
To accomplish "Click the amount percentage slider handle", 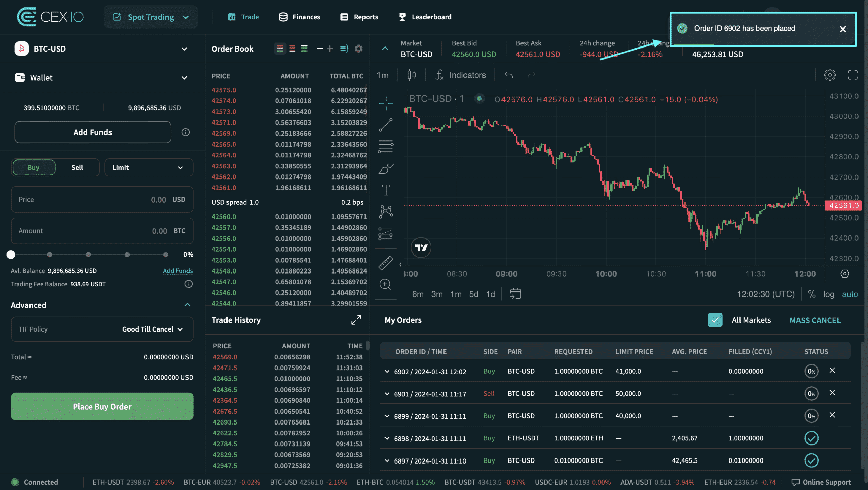I will (x=11, y=255).
